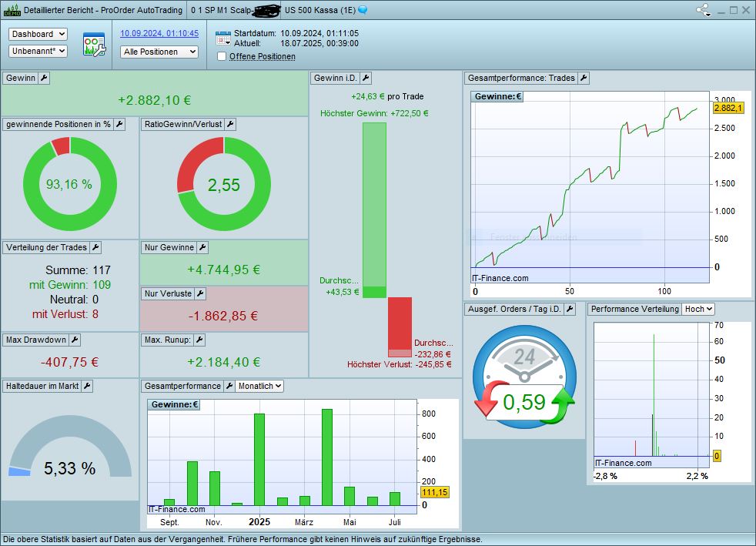Open the Unbenannt* layout dropdown

coord(38,51)
